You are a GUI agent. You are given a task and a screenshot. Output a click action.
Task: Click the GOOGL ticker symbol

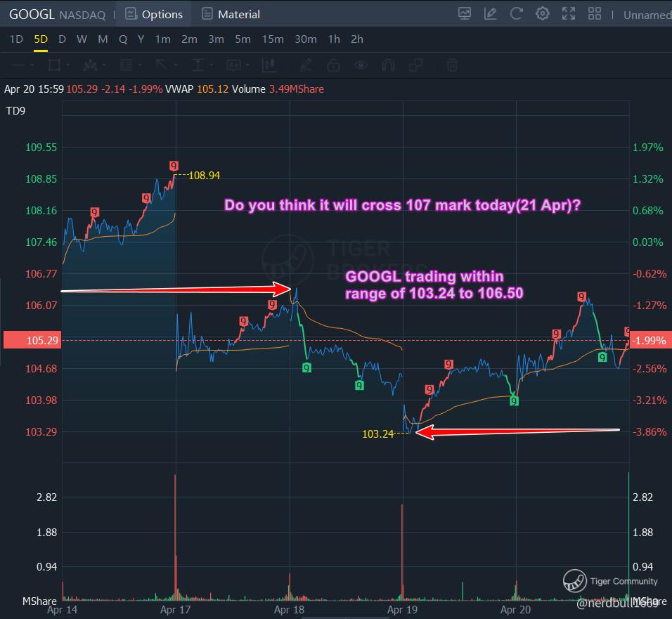click(x=32, y=15)
